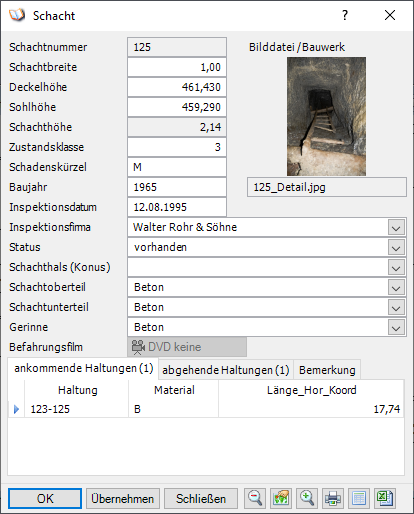This screenshot has width=414, height=514.
Task: Click the Schachthöhe field 2,14
Action: (177, 127)
